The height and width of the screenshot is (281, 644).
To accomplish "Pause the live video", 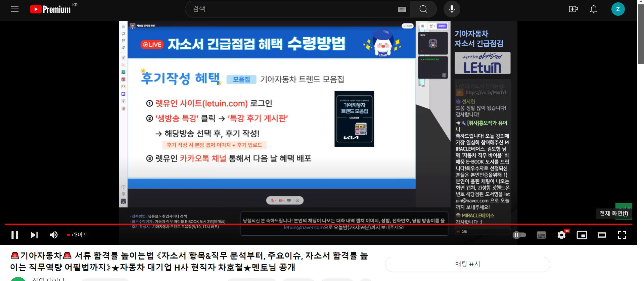I will [15, 235].
